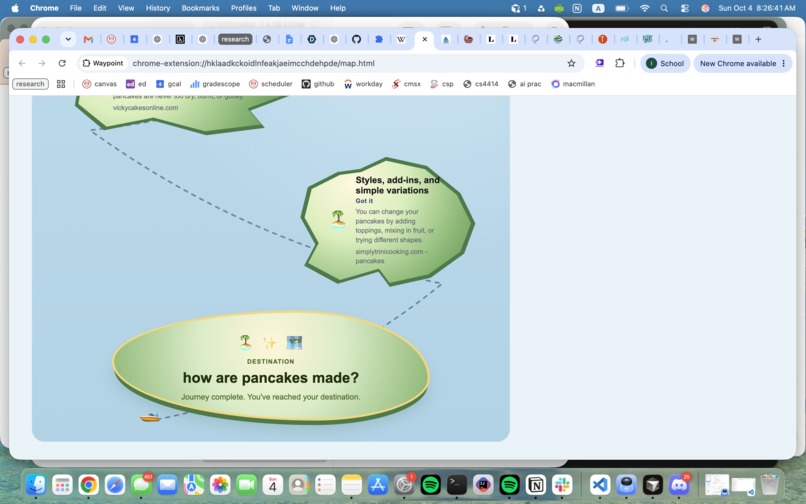806x504 pixels.
Task: Open the Profiles menu
Action: click(244, 8)
